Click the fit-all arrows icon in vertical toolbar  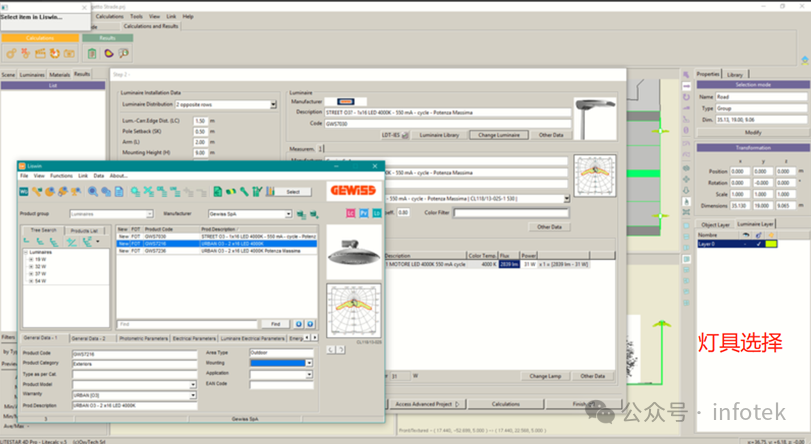(686, 213)
